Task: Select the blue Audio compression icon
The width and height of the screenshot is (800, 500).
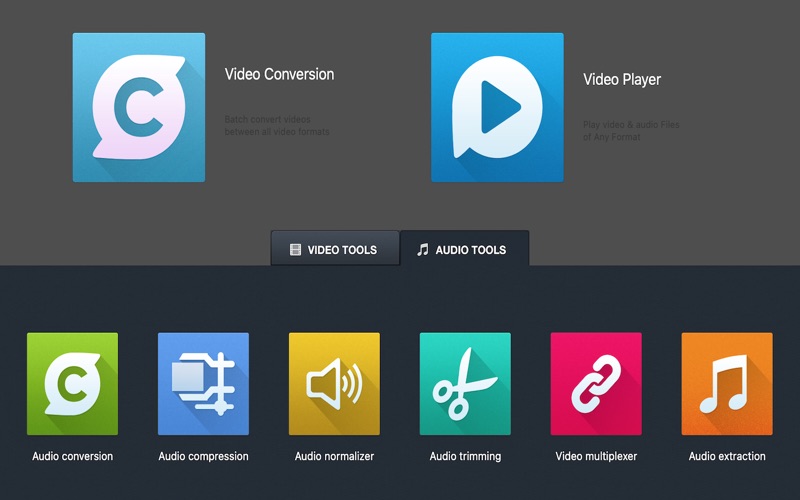Action: pyautogui.click(x=203, y=384)
